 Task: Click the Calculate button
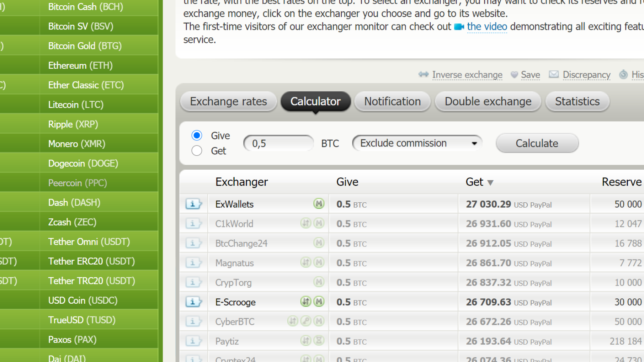tap(537, 143)
